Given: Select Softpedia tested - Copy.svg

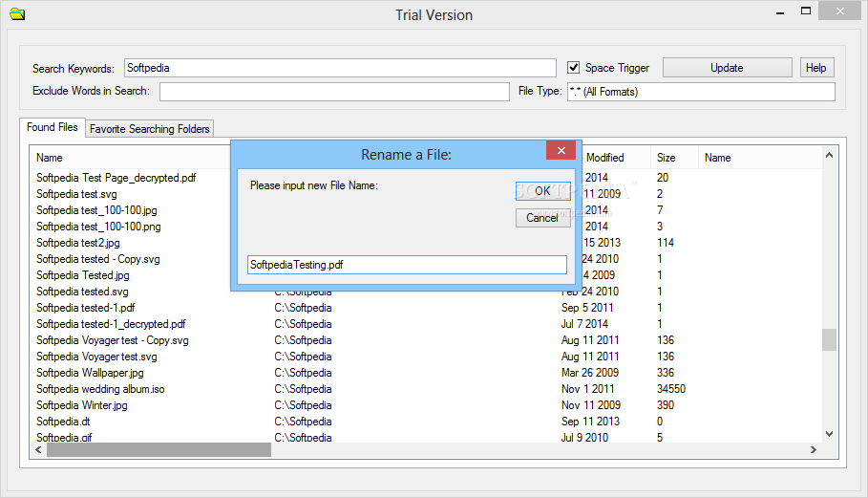Looking at the screenshot, I should (98, 259).
